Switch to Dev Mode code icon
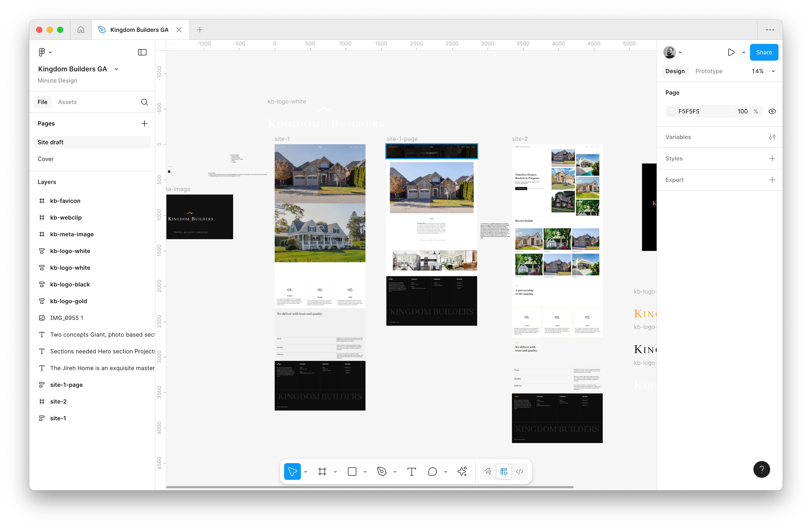The image size is (812, 529). click(520, 471)
